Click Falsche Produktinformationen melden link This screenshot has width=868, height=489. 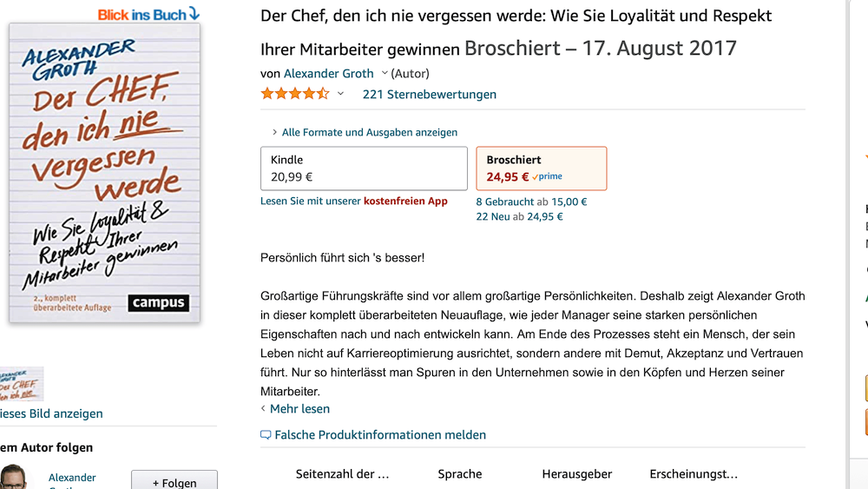pyautogui.click(x=380, y=435)
